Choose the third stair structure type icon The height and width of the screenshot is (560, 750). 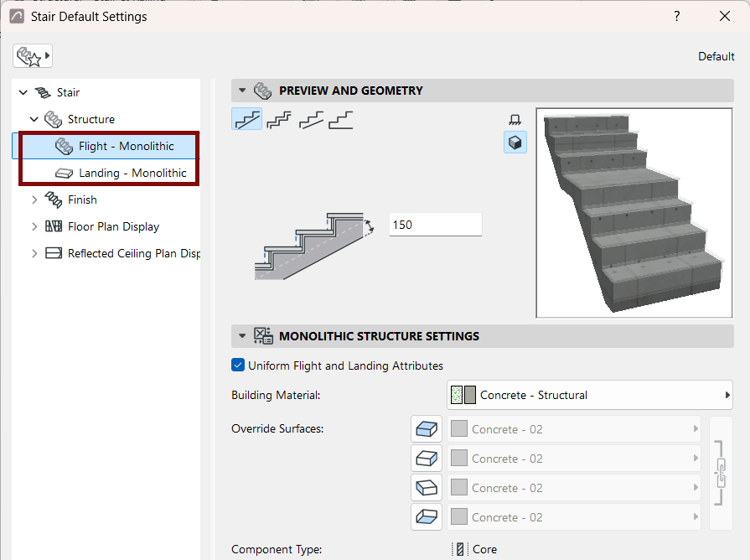311,120
